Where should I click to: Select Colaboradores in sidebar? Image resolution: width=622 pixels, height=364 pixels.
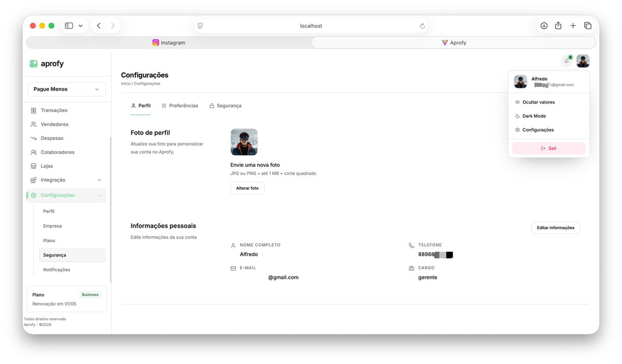pyautogui.click(x=58, y=152)
